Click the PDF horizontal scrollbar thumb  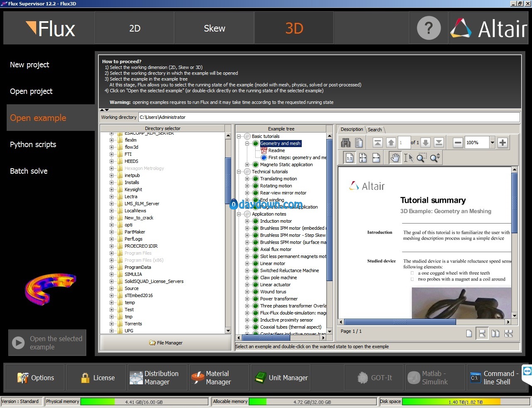coord(400,322)
